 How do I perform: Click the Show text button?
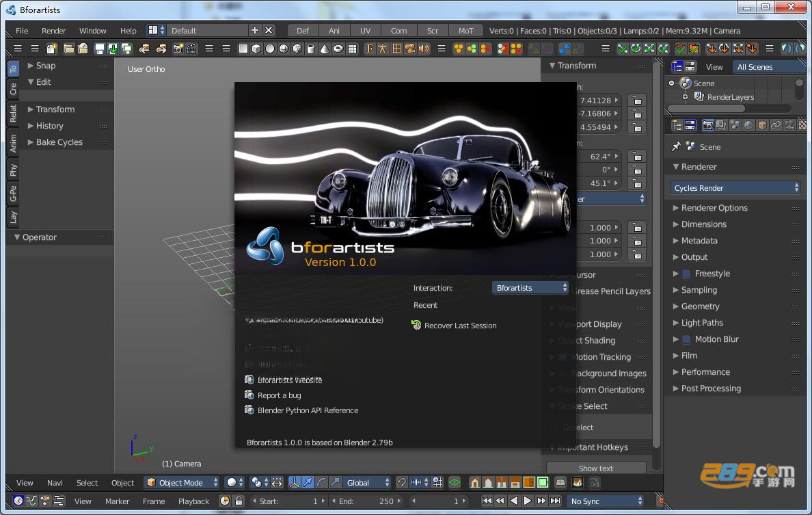click(x=595, y=468)
